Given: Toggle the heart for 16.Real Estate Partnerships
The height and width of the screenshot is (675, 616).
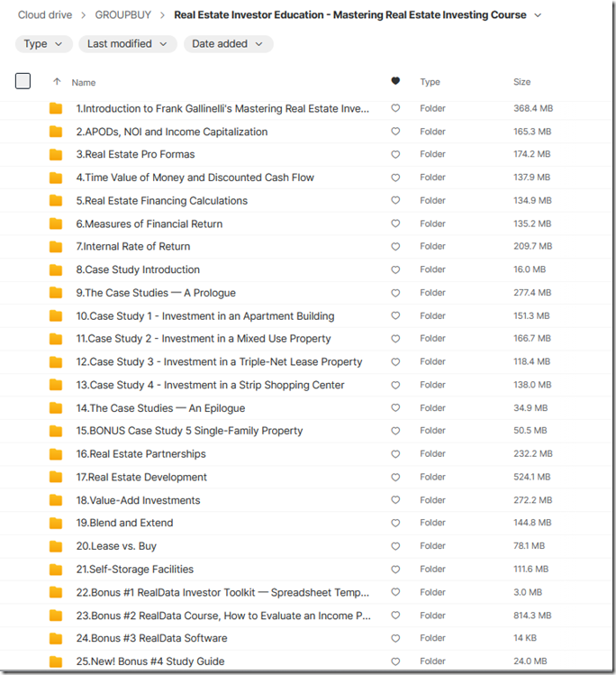Looking at the screenshot, I should (395, 453).
